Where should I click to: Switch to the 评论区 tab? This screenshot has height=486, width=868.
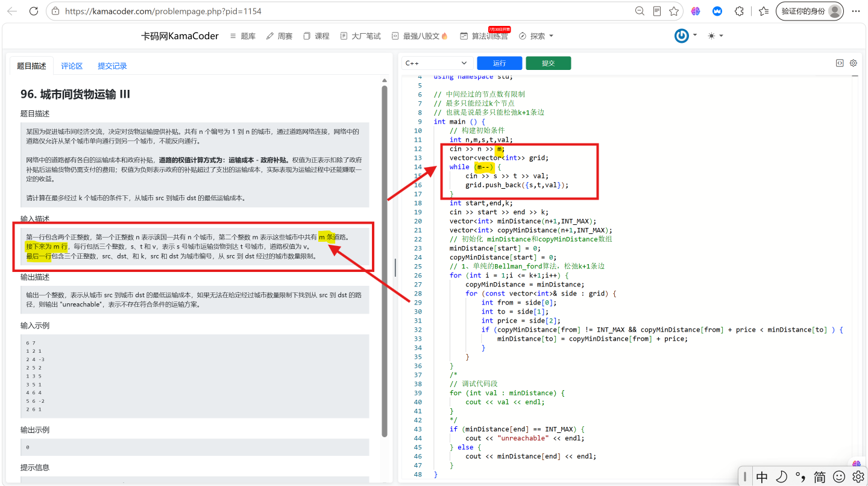click(72, 66)
